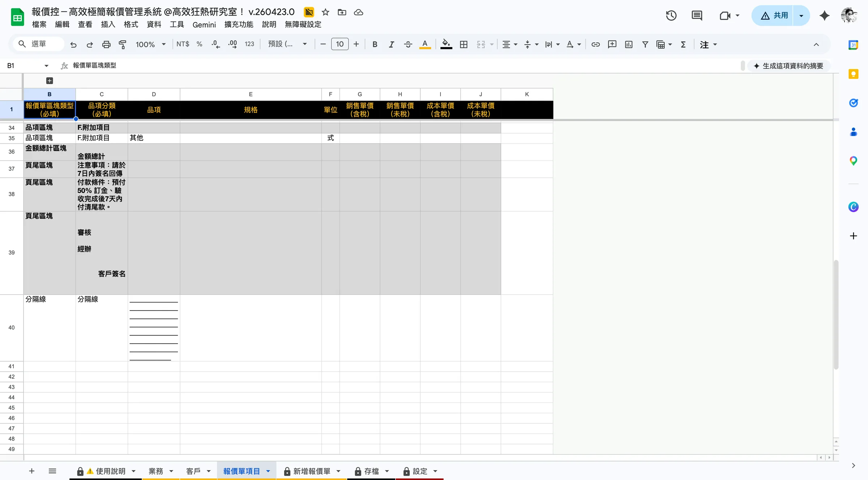The height and width of the screenshot is (480, 868).
Task: Select the paint format tool
Action: tap(123, 45)
